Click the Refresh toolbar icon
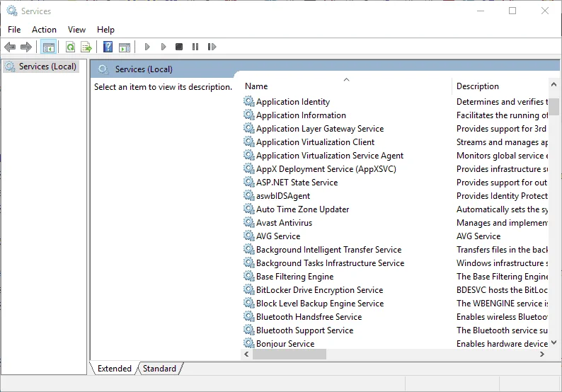Screen dimensions: 562x392 [70, 47]
